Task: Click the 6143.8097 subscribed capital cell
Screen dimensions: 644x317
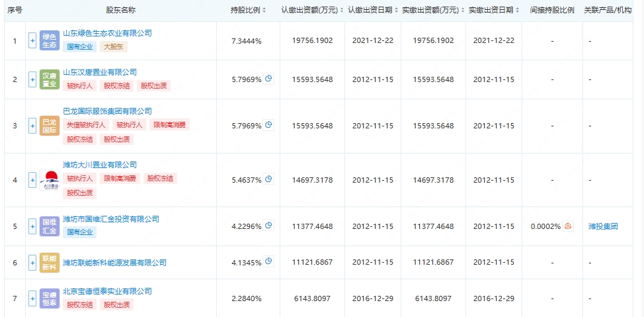Action: click(x=313, y=298)
